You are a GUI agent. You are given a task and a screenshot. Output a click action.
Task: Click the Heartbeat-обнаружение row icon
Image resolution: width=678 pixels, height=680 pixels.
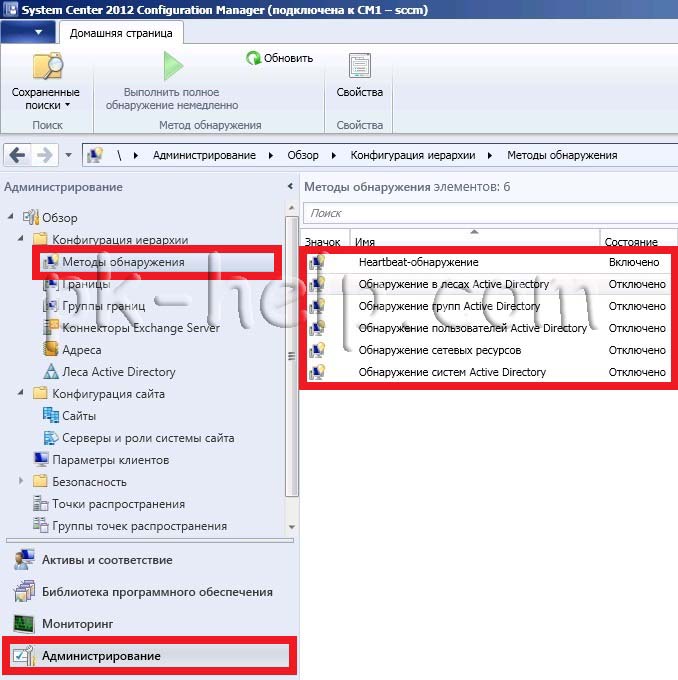tap(317, 262)
